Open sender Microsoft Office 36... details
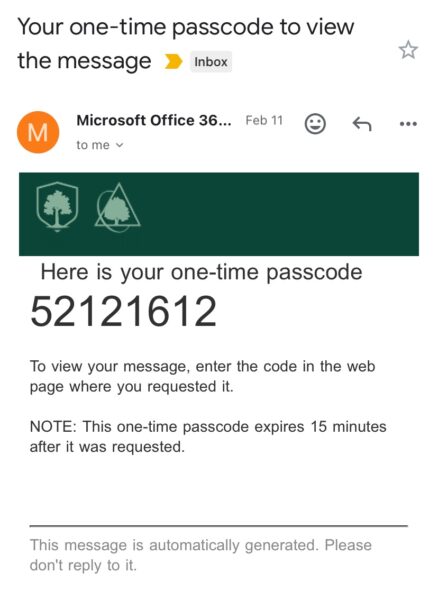Viewport: 438px width, 600px height. click(x=154, y=121)
